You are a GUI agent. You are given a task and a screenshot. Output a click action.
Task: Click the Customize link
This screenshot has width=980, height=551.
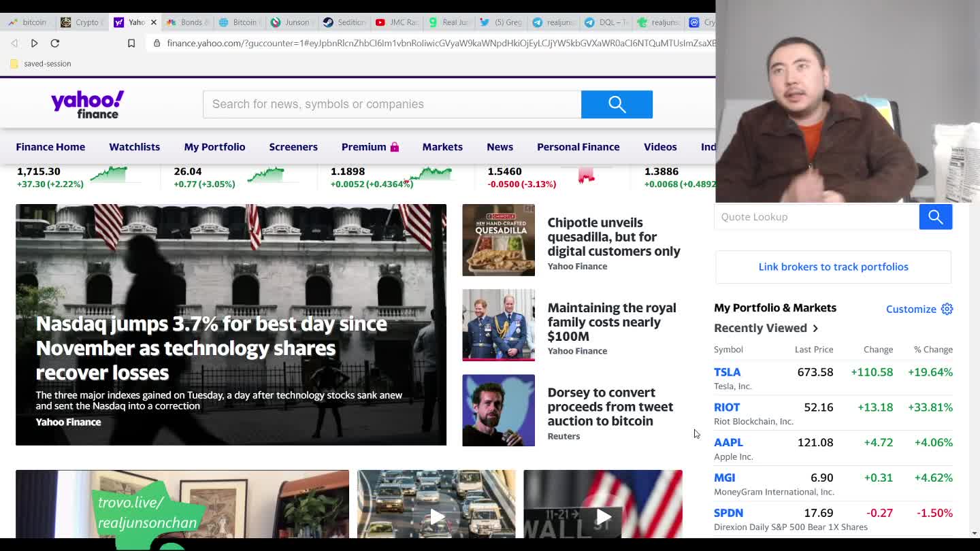pyautogui.click(x=911, y=309)
